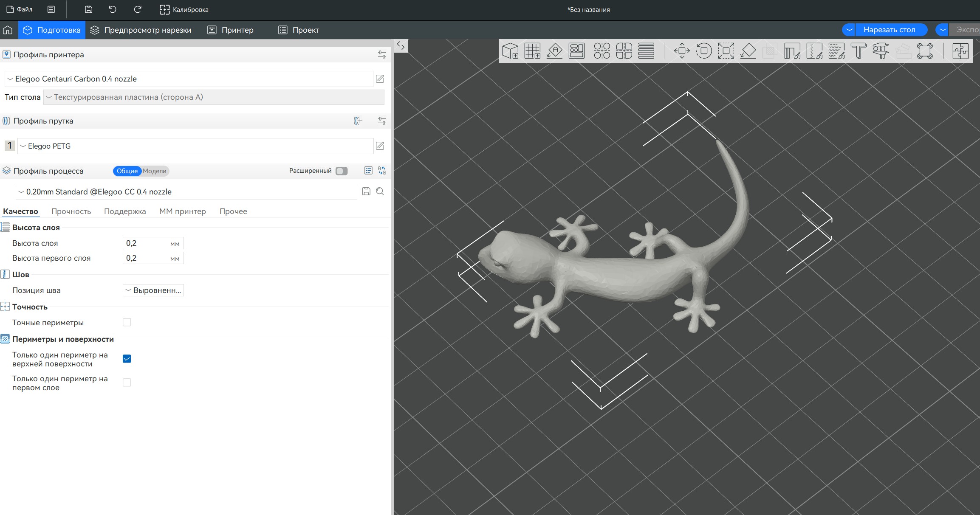Click the Калибровка menu button
This screenshot has width=980, height=515.
pos(184,9)
